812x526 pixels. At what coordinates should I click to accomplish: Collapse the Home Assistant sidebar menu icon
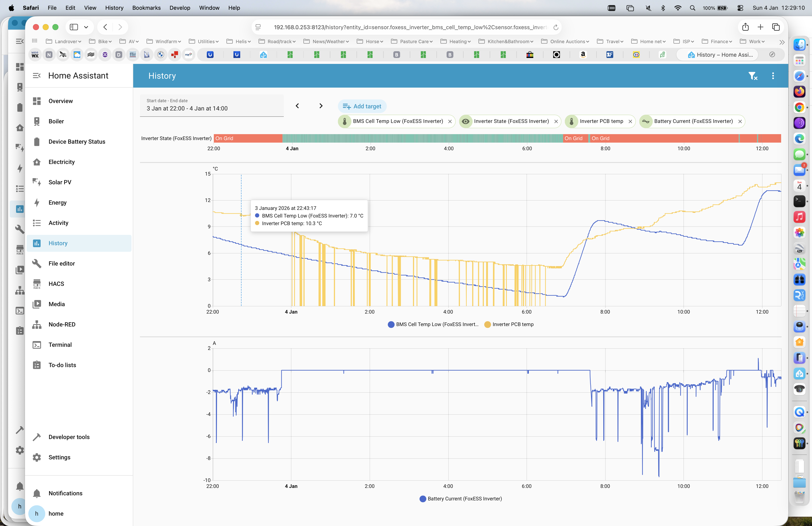click(x=37, y=76)
